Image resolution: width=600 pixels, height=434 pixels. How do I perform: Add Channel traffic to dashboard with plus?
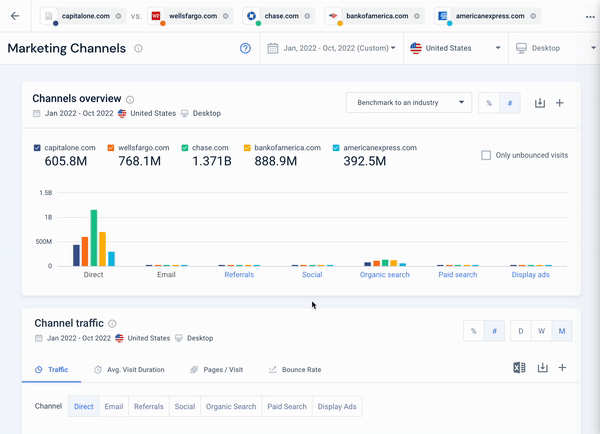tap(562, 368)
